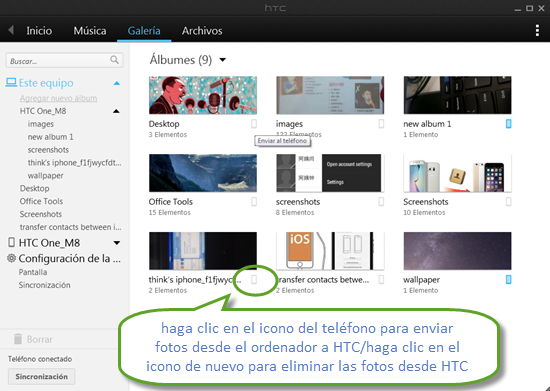Click the wallpaper album name label

(x=421, y=279)
